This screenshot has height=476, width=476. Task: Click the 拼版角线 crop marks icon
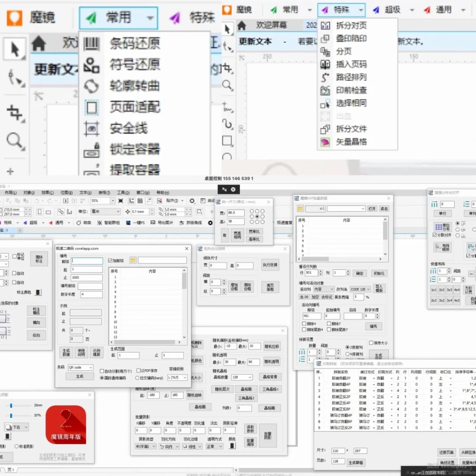(182, 223)
